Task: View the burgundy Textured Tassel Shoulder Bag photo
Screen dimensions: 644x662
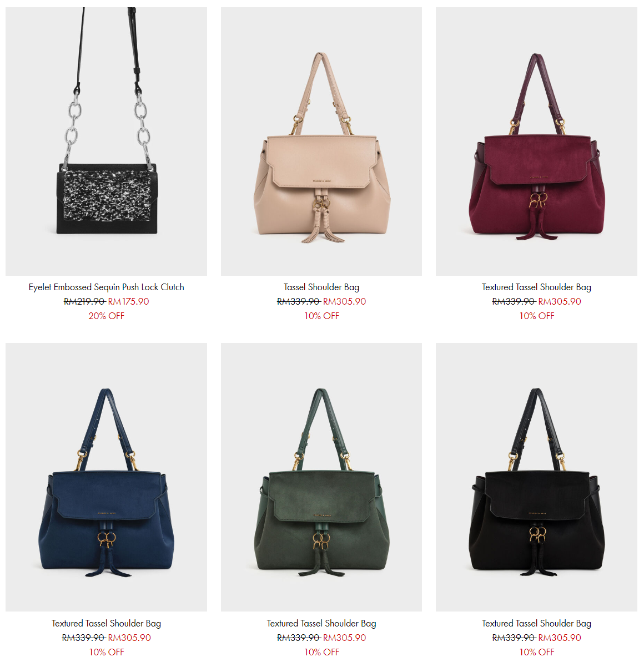Action: (536, 142)
